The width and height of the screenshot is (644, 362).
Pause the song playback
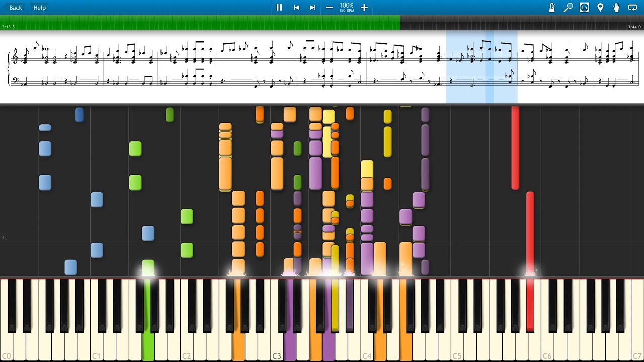tap(279, 8)
